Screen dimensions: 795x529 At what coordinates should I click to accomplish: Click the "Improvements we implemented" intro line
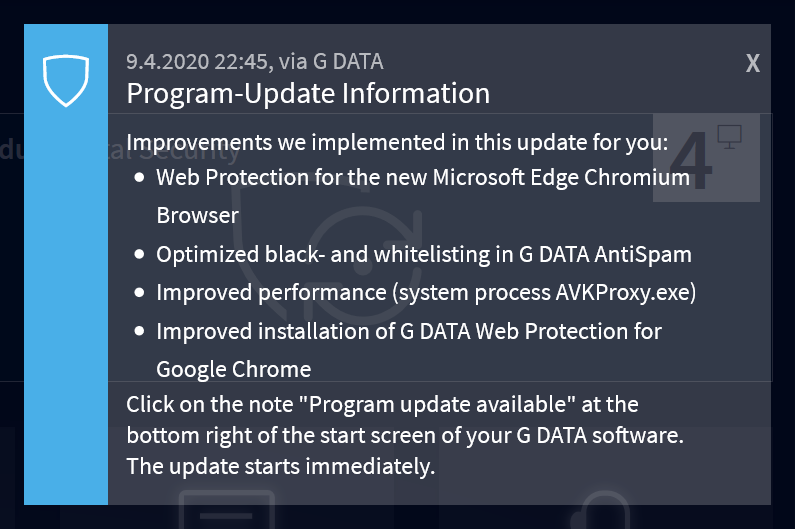click(397, 141)
